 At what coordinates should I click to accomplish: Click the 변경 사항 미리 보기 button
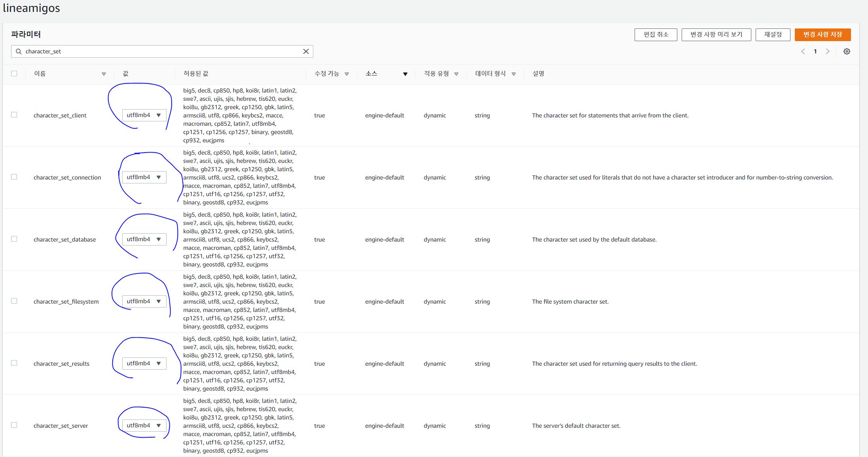(716, 35)
